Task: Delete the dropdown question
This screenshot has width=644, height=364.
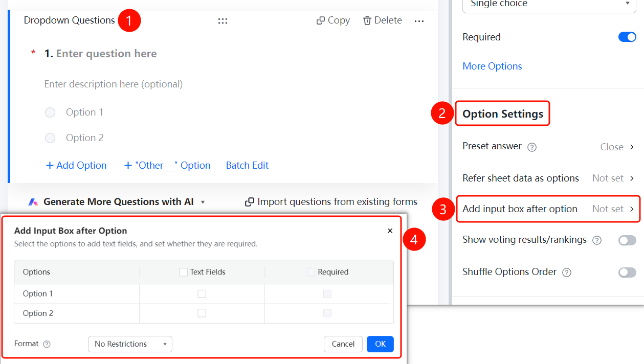Action: 382,20
